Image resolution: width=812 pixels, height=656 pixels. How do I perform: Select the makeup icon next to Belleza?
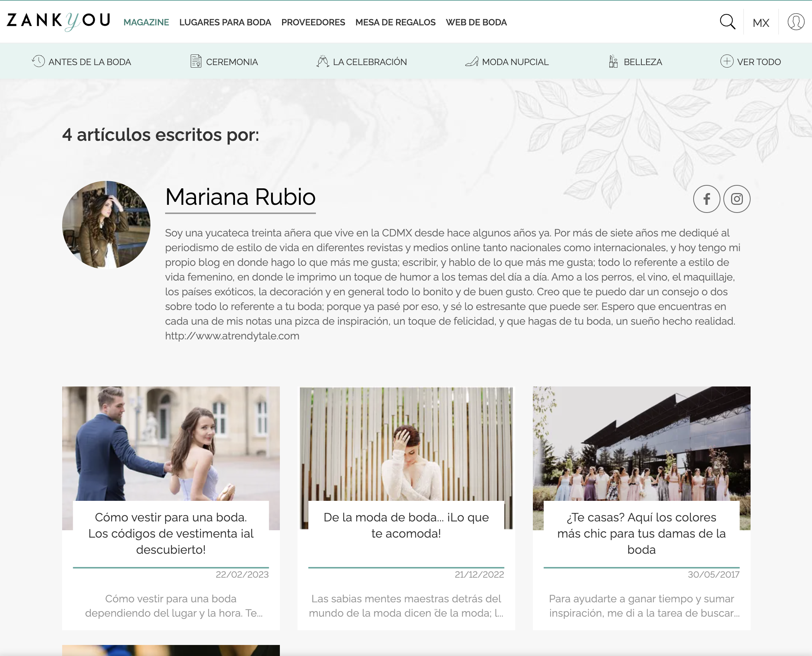click(613, 61)
